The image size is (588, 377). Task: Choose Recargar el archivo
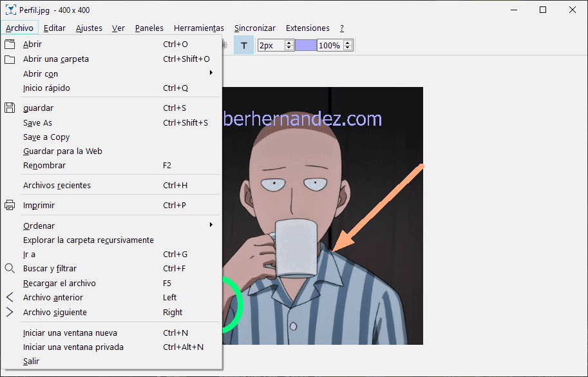(111, 283)
